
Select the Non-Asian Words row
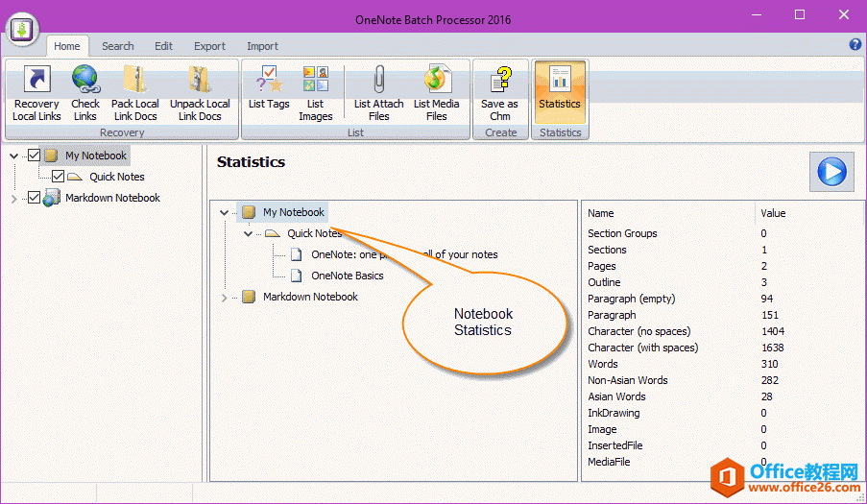(723, 380)
